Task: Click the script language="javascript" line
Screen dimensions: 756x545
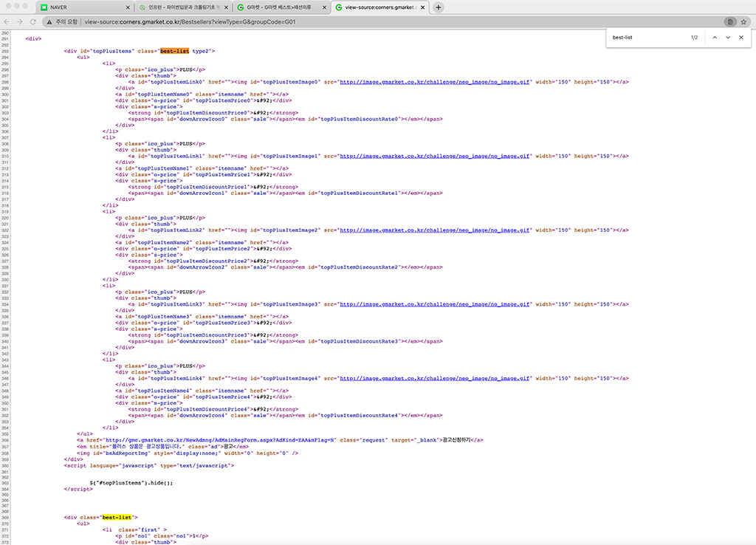Action: point(149,465)
